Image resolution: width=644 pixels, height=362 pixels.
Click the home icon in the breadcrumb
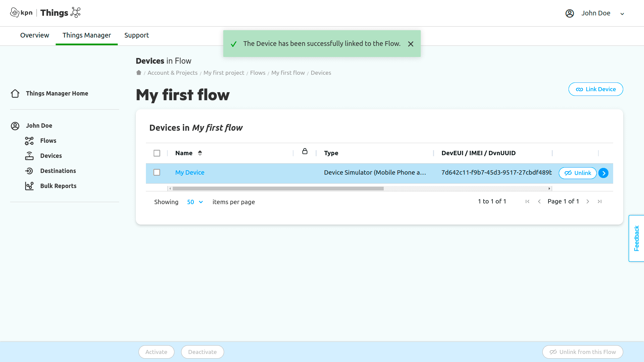(139, 73)
